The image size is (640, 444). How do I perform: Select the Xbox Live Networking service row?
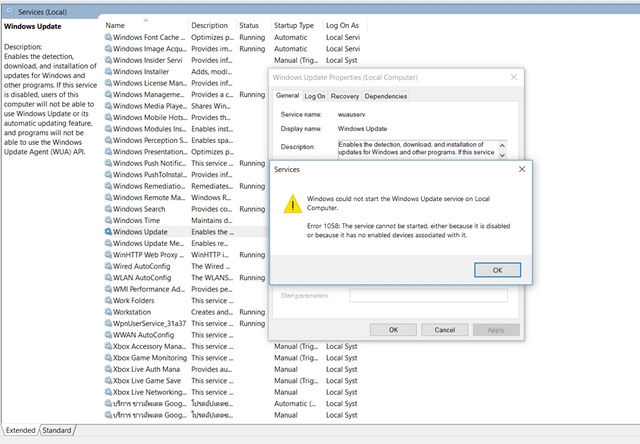(235, 392)
